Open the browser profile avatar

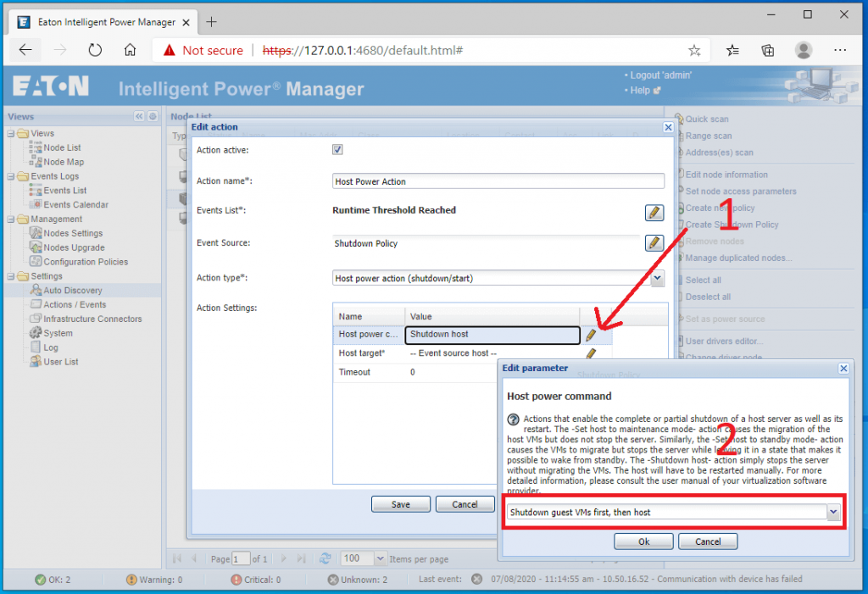804,50
